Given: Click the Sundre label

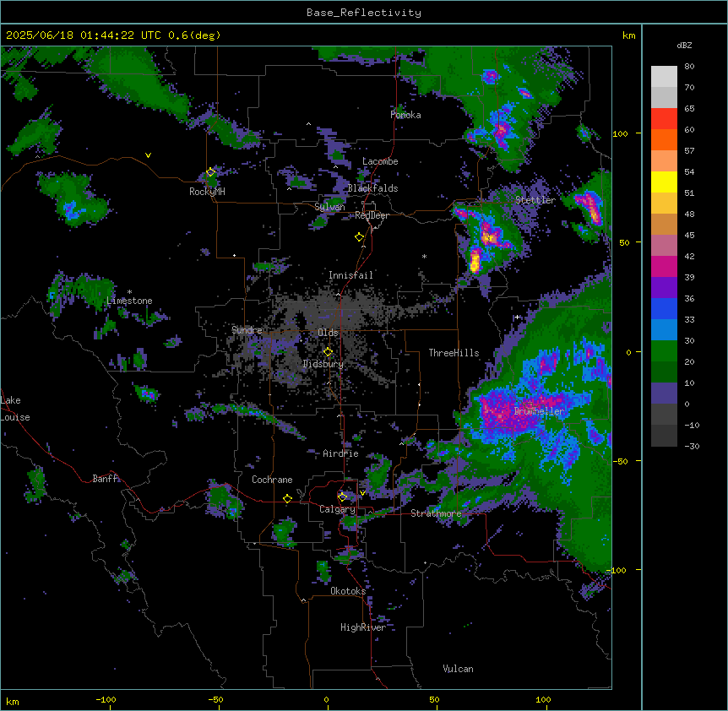Looking at the screenshot, I should tap(247, 330).
